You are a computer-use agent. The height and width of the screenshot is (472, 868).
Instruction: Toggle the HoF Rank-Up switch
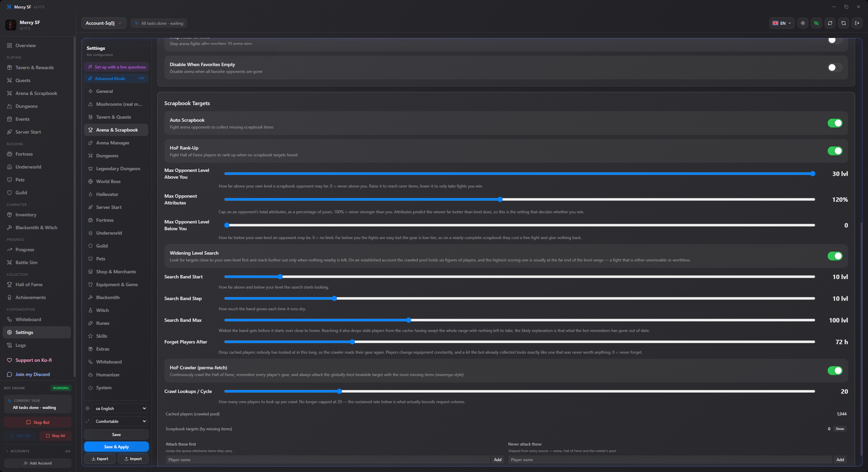[835, 151]
